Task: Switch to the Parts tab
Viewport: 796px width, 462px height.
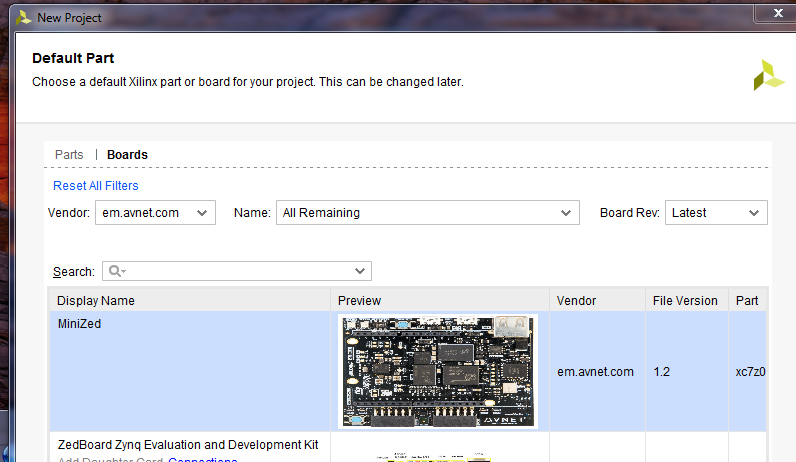Action: pyautogui.click(x=69, y=155)
